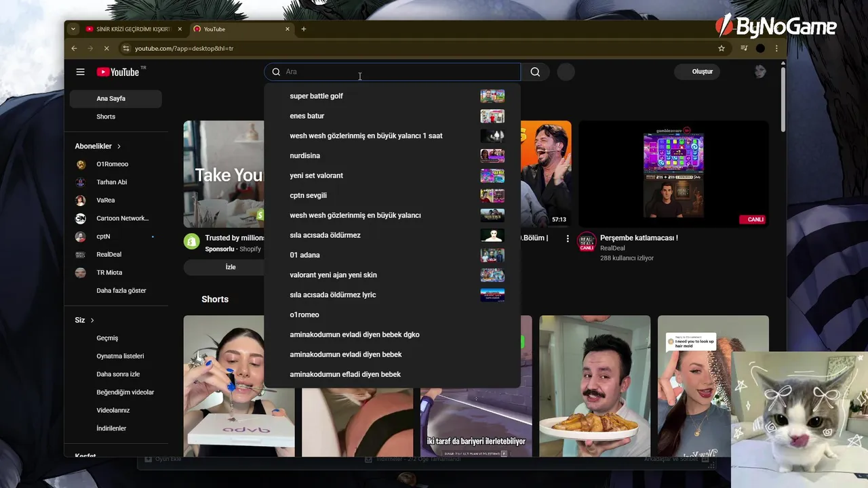
Task: Click the page vertical scrollbar
Action: (783, 98)
